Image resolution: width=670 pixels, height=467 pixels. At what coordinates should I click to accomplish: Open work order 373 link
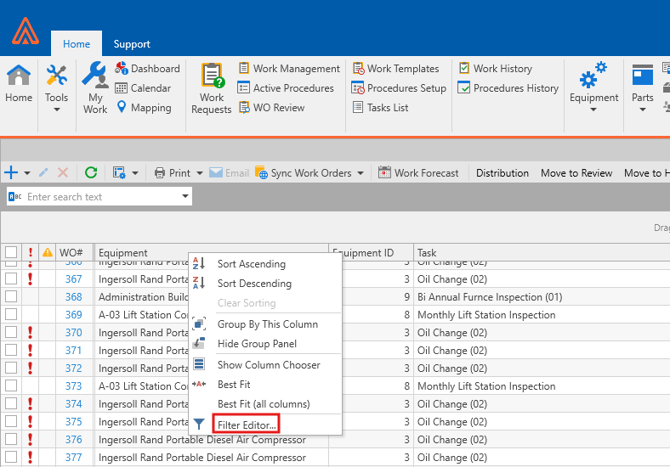pos(74,386)
